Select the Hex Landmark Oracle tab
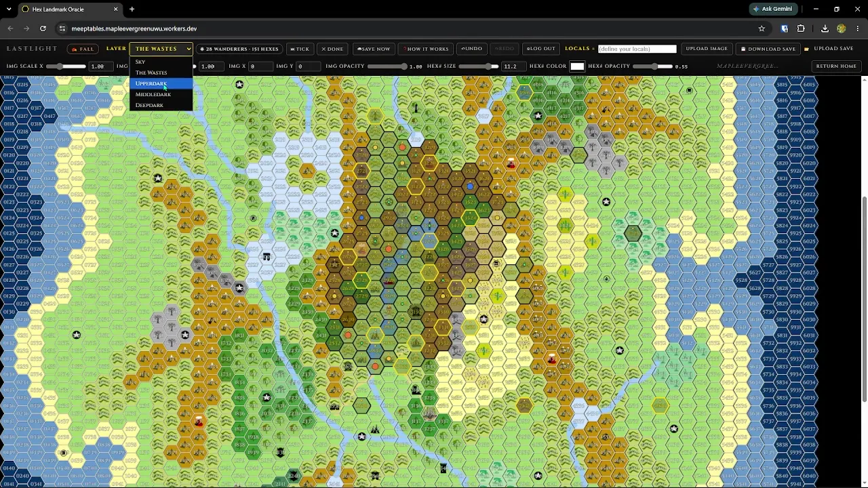 tap(68, 9)
